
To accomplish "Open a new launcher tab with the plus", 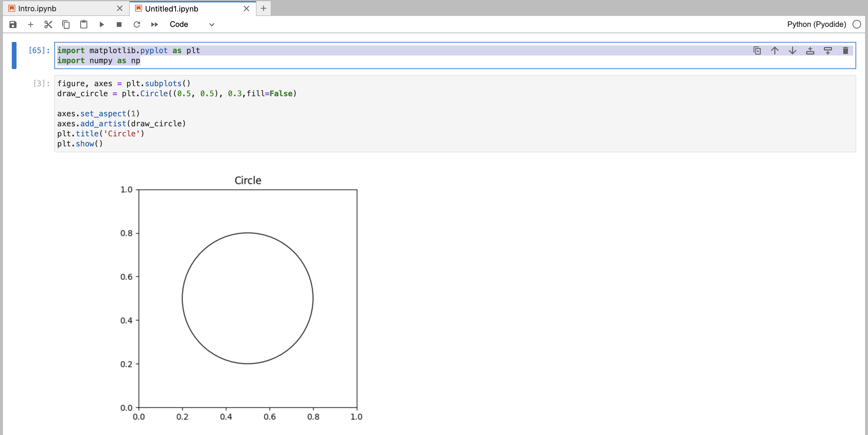I will tap(264, 9).
